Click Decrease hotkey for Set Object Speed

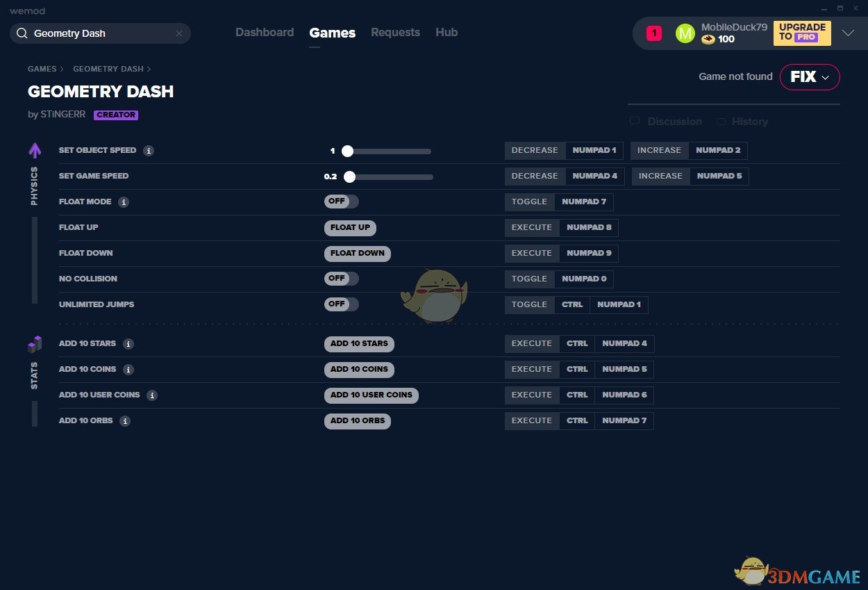[564, 151]
